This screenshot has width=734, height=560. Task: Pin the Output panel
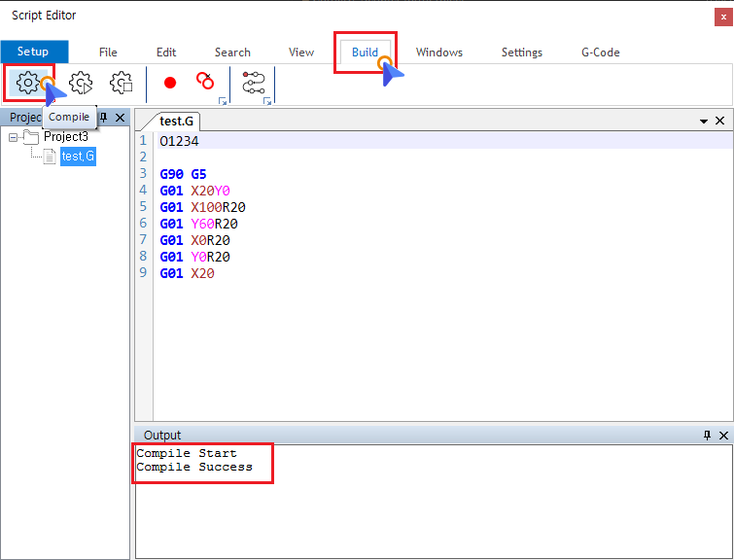click(x=707, y=436)
